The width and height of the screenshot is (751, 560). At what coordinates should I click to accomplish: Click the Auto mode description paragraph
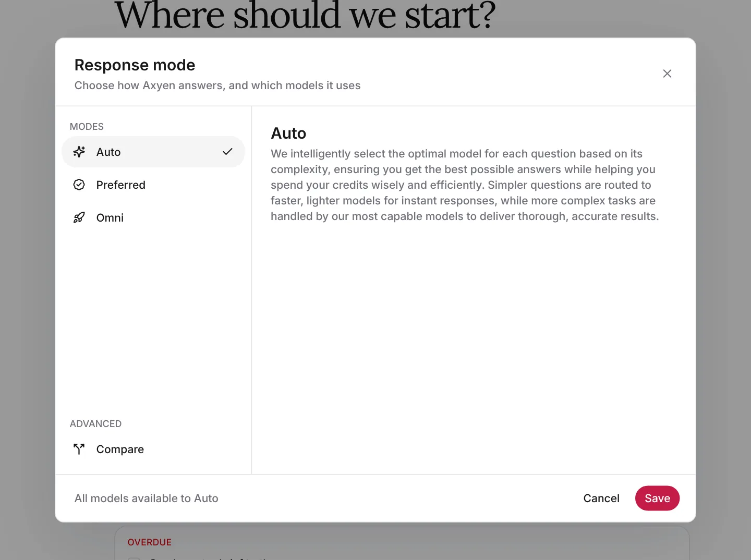click(x=465, y=185)
